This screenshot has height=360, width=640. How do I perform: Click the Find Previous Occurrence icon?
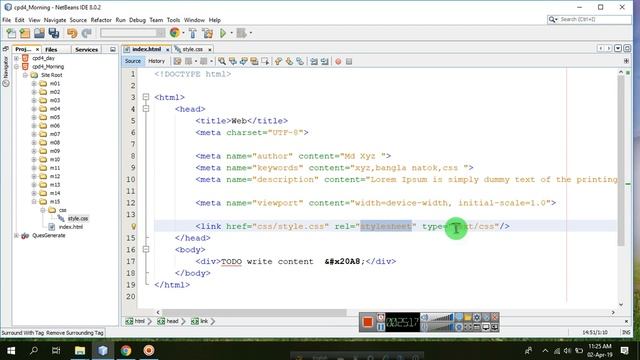233,61
